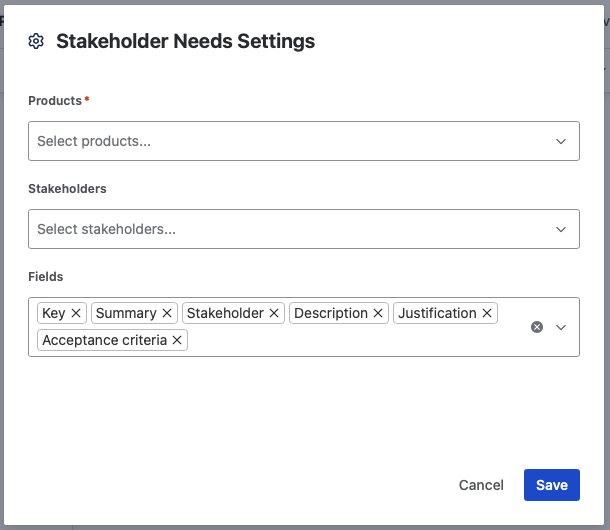Screen dimensions: 610x530
Task: Click the Products field label
Action: point(55,101)
